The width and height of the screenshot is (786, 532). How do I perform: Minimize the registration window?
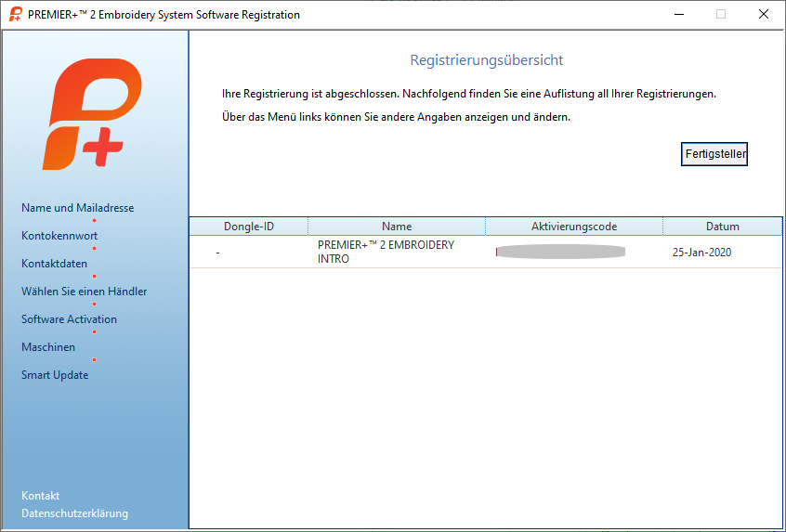pyautogui.click(x=679, y=15)
